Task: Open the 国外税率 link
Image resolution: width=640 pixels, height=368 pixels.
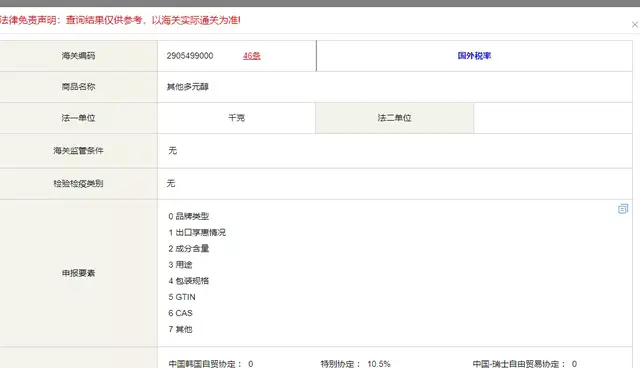Action: 474,56
